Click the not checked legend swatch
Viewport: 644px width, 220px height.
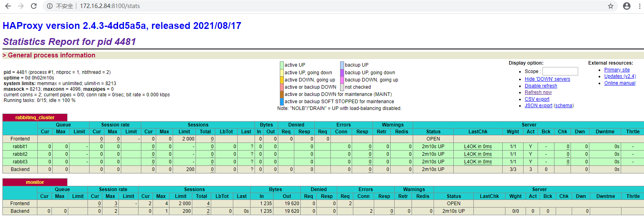[342, 87]
